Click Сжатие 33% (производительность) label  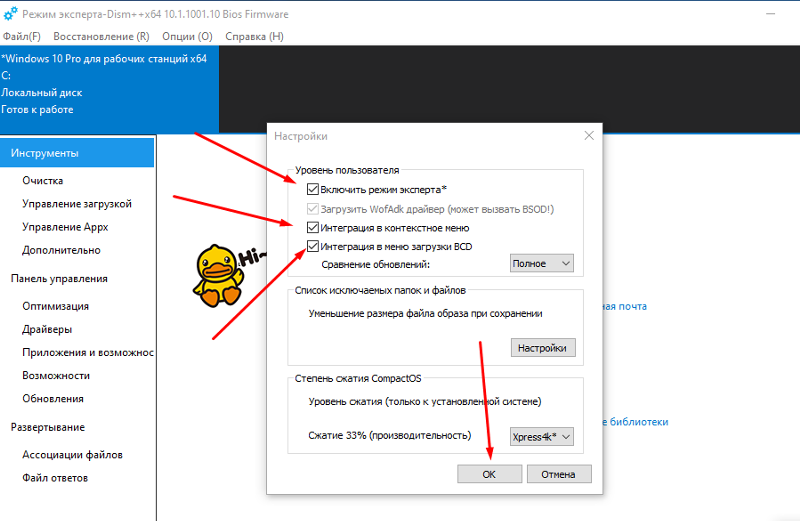390,435
